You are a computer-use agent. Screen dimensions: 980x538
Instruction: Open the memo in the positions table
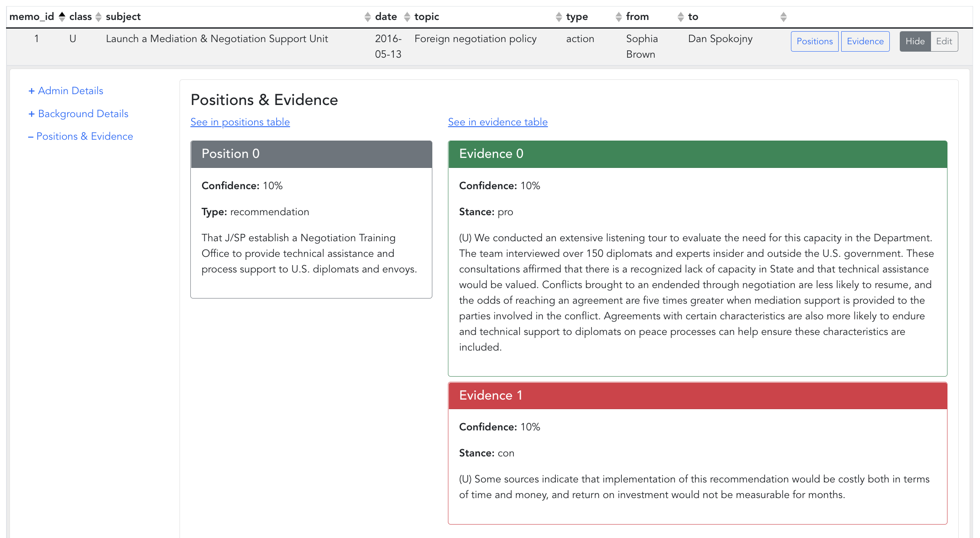tap(240, 122)
